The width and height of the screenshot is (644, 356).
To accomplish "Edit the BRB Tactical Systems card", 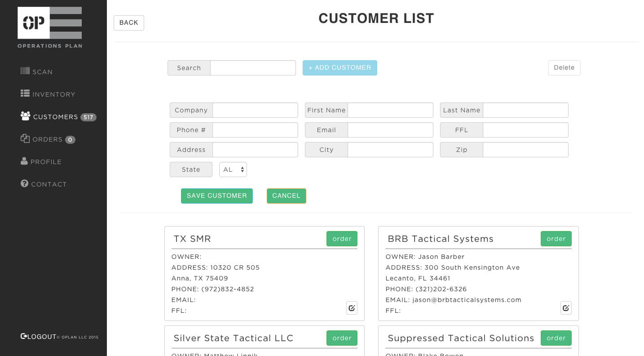I will pyautogui.click(x=566, y=308).
